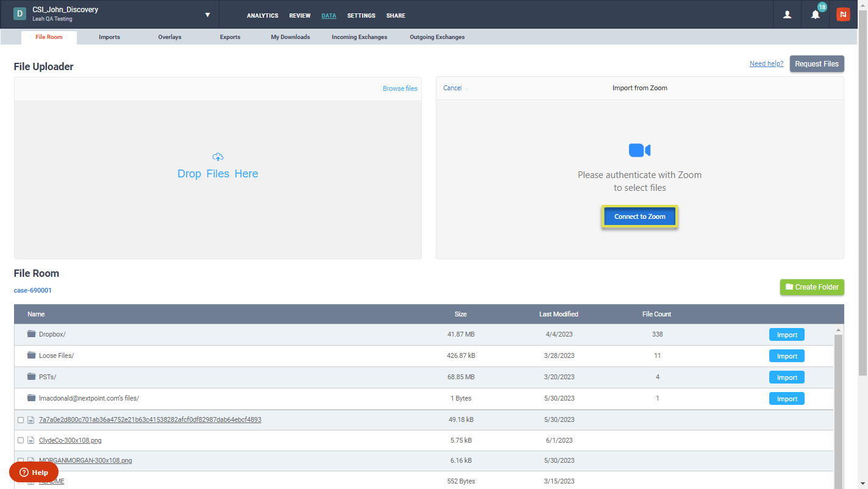Viewport: 868px width, 489px height.
Task: Open the user profile icon
Action: click(x=787, y=14)
